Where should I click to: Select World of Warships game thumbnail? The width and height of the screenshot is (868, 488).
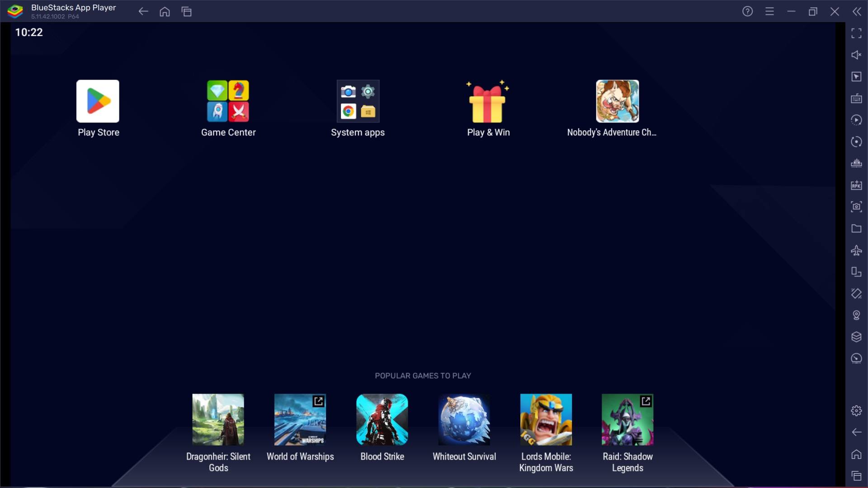click(x=300, y=419)
